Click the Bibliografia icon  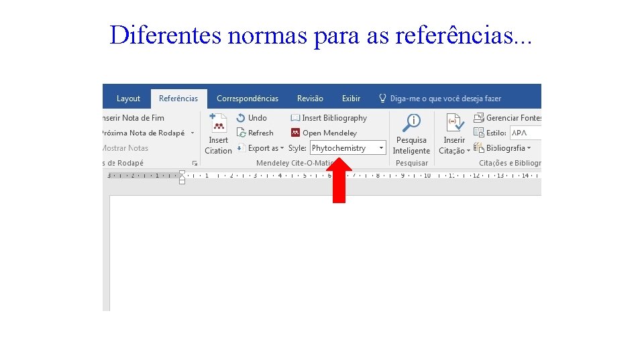click(479, 147)
